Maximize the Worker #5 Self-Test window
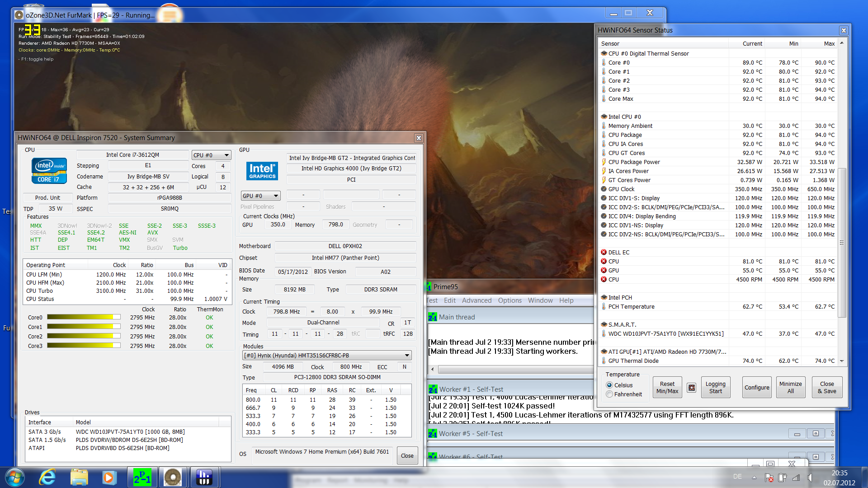The height and width of the screenshot is (488, 868). [x=815, y=433]
